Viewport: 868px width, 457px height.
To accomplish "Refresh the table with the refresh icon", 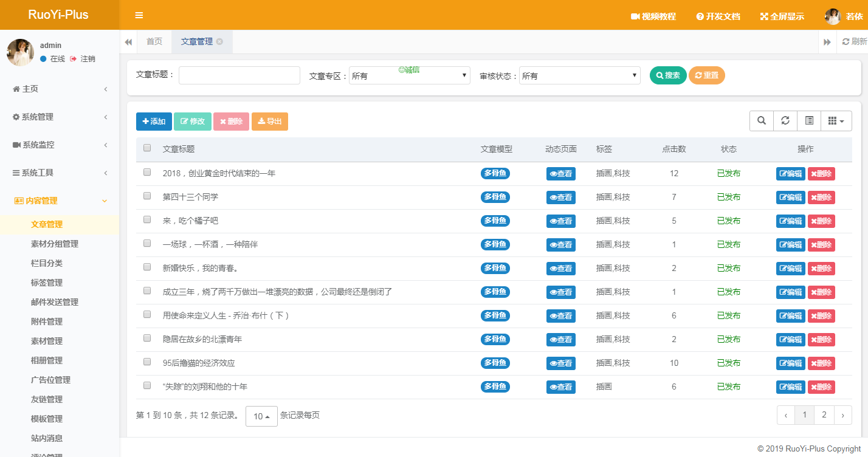I will [x=785, y=121].
